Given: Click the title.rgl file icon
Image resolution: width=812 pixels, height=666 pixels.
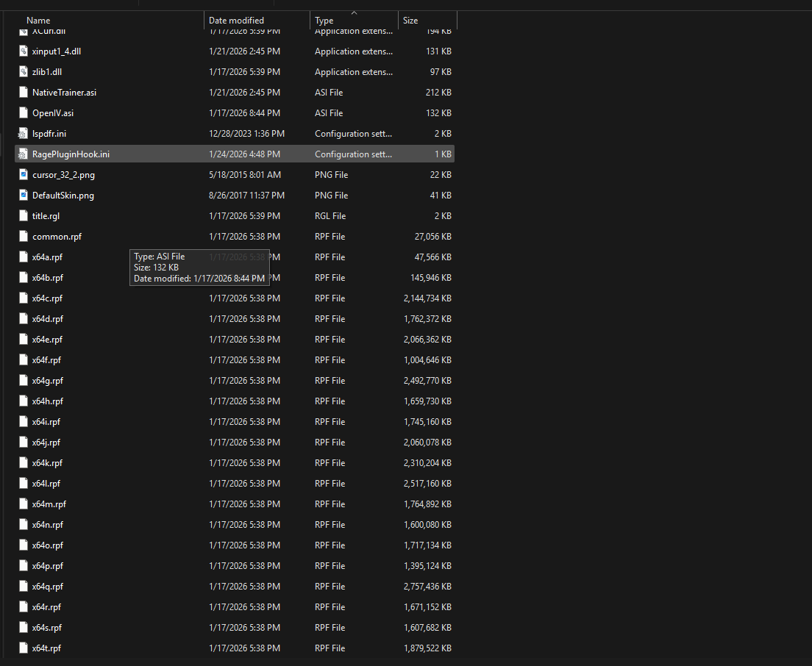Looking at the screenshot, I should (24, 216).
